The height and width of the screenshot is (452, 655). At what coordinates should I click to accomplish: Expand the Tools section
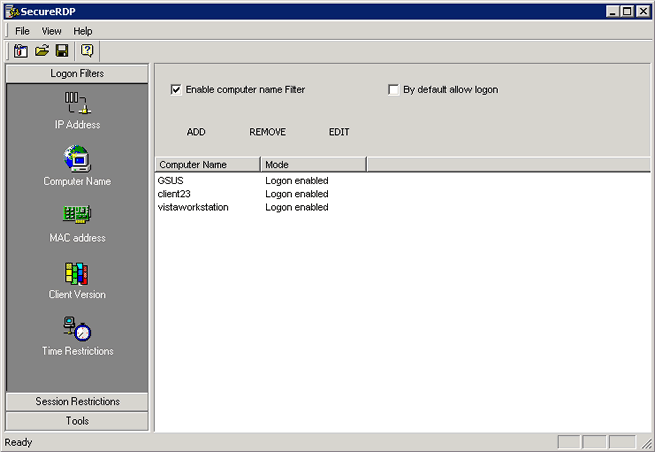tap(77, 421)
